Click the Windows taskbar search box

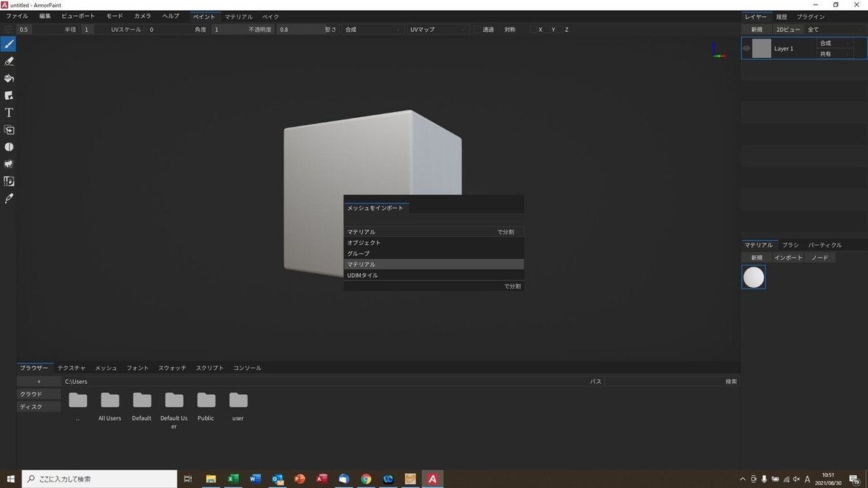pos(100,479)
